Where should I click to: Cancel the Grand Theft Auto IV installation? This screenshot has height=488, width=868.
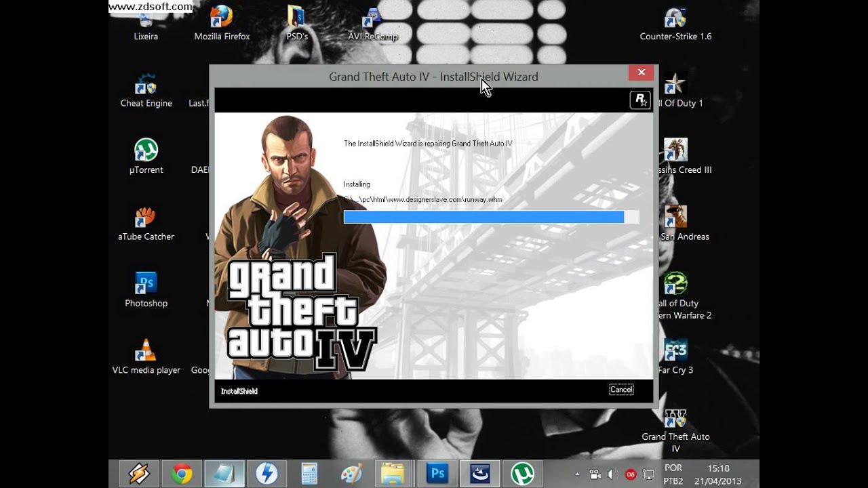pyautogui.click(x=621, y=390)
